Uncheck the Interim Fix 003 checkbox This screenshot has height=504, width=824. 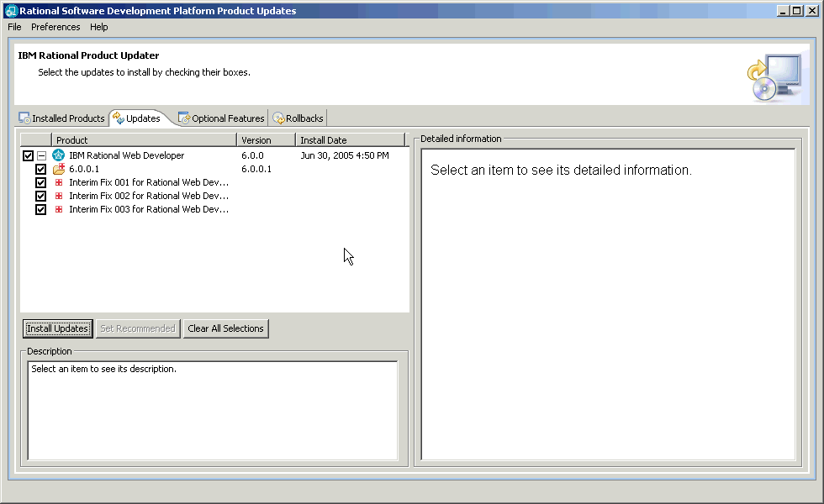pyautogui.click(x=40, y=209)
